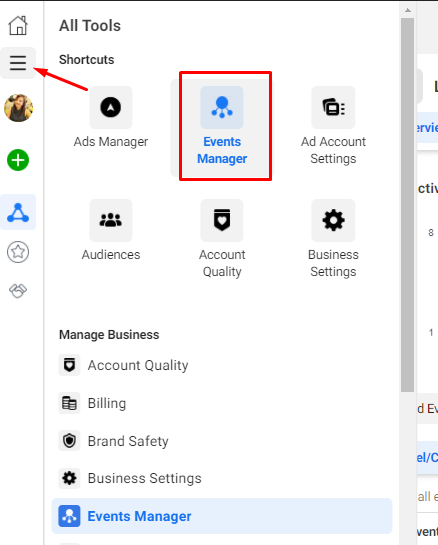This screenshot has height=545, width=438.
Task: Click the Shortcuts section heading
Action: click(x=87, y=59)
